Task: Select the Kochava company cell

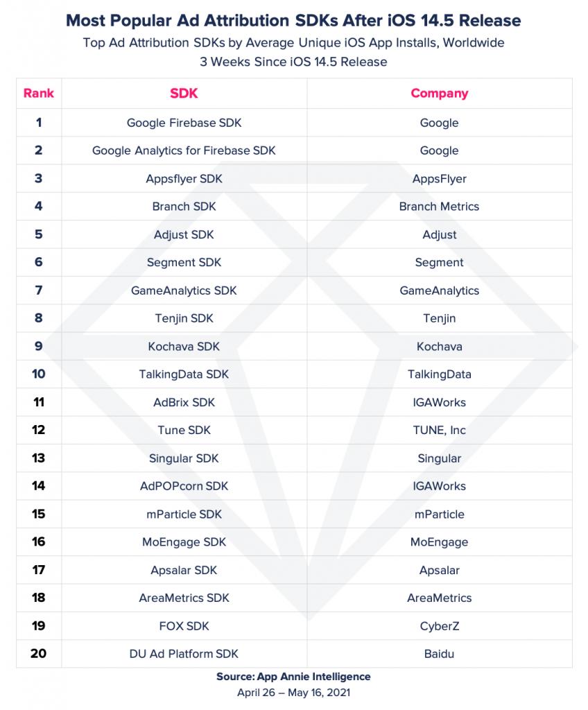Action: (x=440, y=347)
